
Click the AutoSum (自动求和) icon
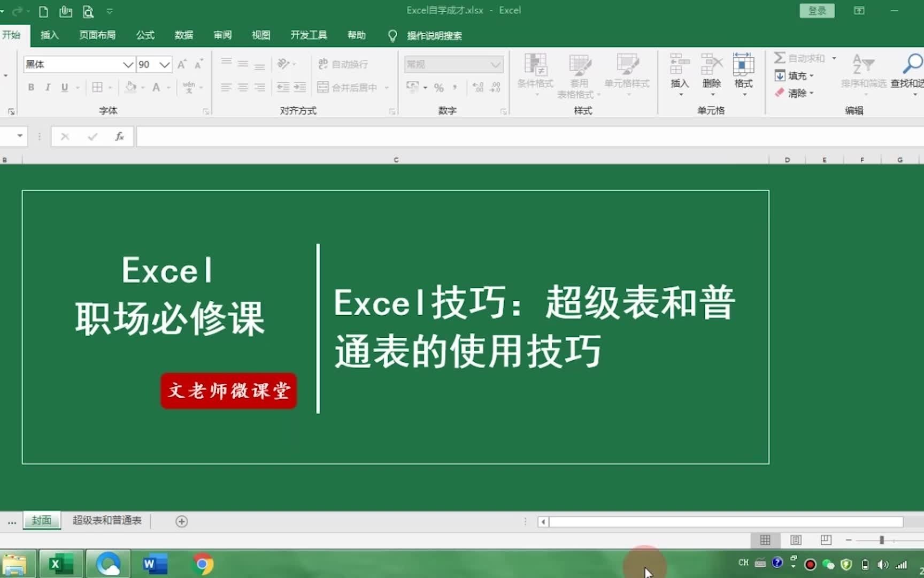click(x=780, y=57)
